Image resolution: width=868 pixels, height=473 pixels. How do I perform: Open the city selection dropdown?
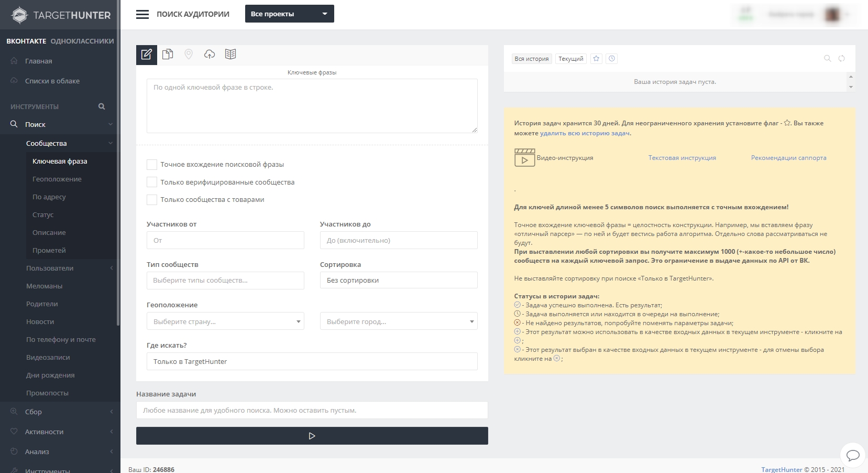click(399, 321)
